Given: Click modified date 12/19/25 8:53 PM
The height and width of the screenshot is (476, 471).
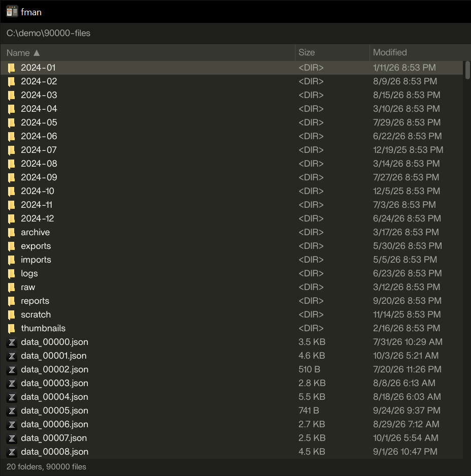Looking at the screenshot, I should pyautogui.click(x=408, y=150).
